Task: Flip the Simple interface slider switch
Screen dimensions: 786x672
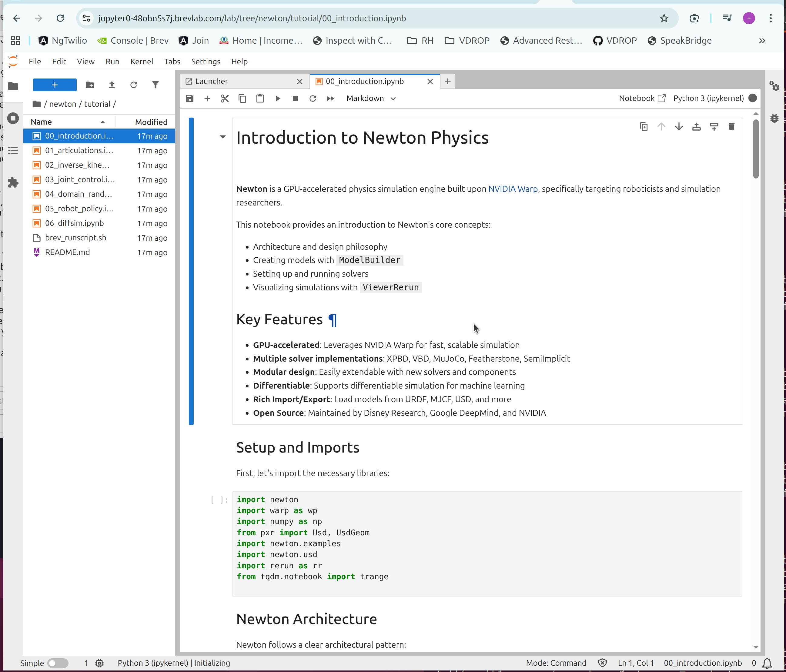Action: coord(59,663)
